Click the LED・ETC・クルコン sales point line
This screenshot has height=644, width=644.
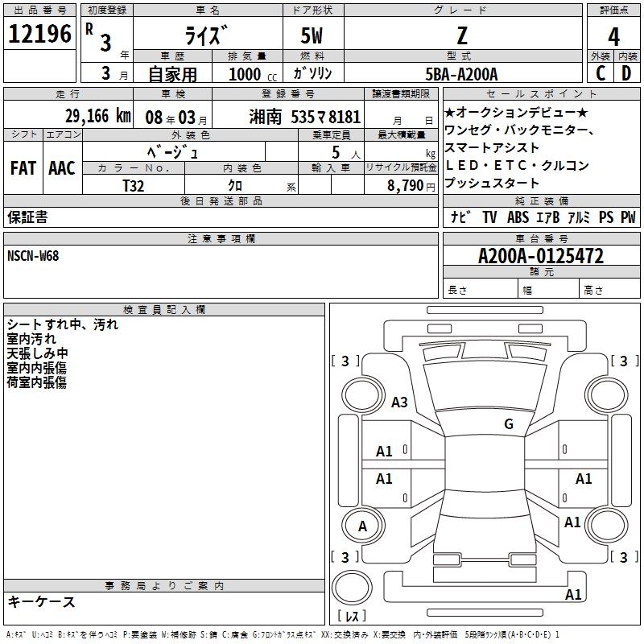tap(517, 165)
